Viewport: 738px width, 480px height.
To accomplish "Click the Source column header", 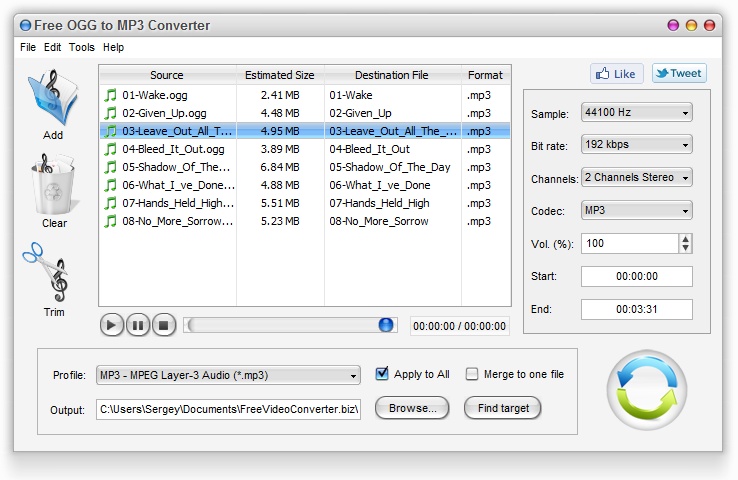I will [167, 75].
